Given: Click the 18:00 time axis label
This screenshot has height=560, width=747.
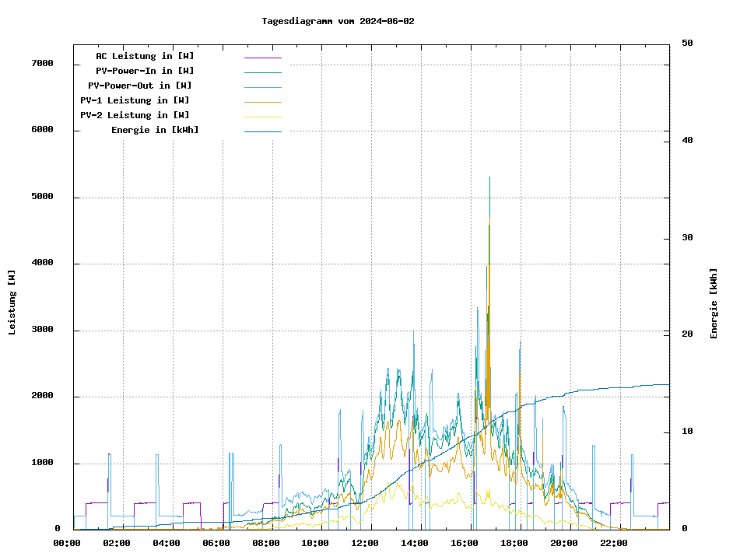Looking at the screenshot, I should point(514,543).
